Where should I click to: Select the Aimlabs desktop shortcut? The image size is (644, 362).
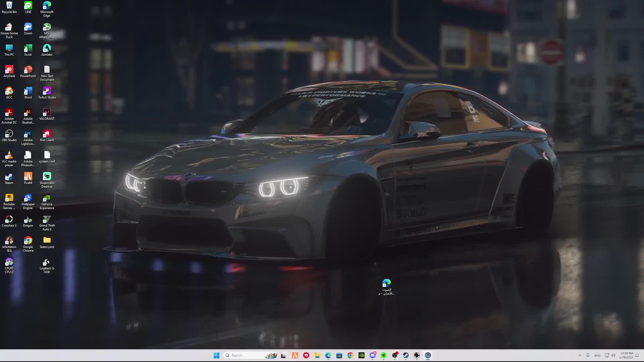pos(47,50)
